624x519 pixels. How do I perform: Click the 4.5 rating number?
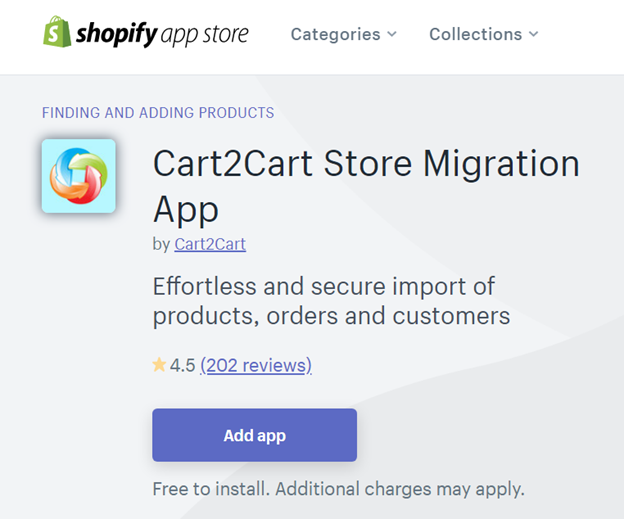click(x=183, y=365)
